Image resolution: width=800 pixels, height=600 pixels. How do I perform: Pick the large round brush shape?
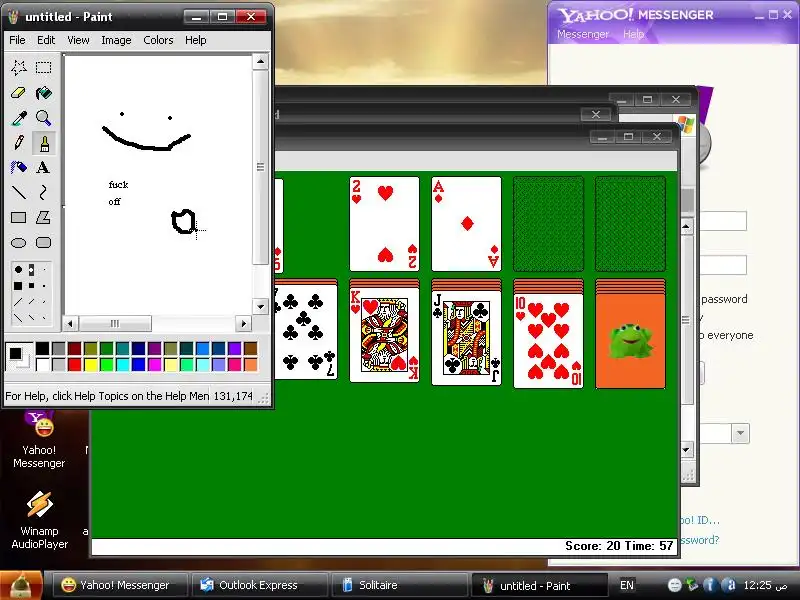[18, 269]
